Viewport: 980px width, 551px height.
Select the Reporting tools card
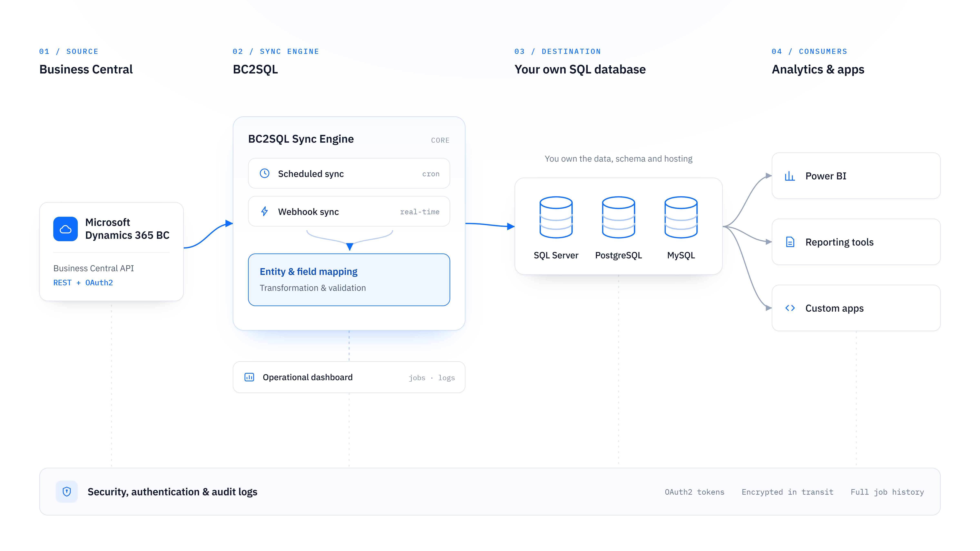coord(856,242)
